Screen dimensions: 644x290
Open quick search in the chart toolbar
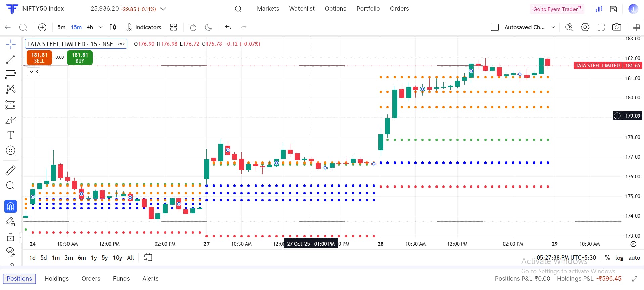[569, 27]
